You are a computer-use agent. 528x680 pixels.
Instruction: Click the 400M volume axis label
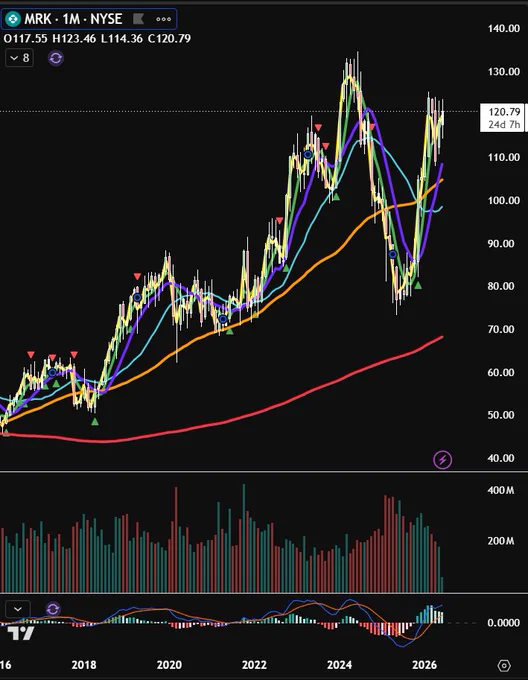501,490
